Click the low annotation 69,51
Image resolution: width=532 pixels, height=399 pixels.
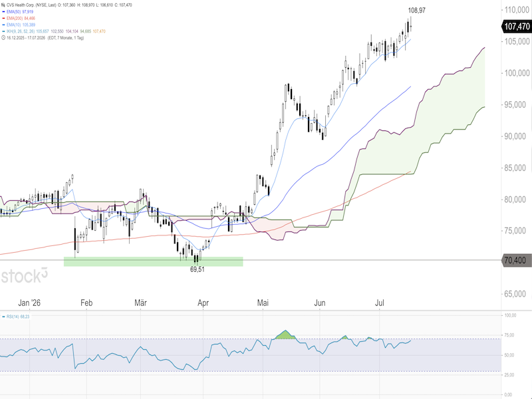(x=197, y=269)
